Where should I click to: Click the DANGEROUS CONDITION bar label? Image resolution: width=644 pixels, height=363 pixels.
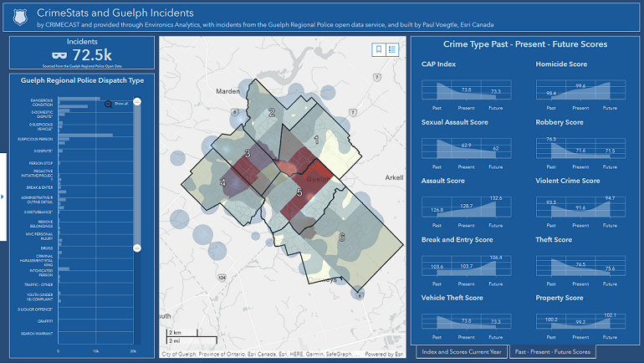tap(42, 102)
